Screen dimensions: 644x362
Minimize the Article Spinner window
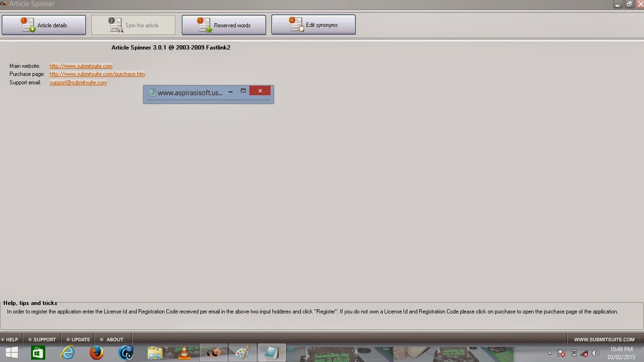click(x=618, y=4)
